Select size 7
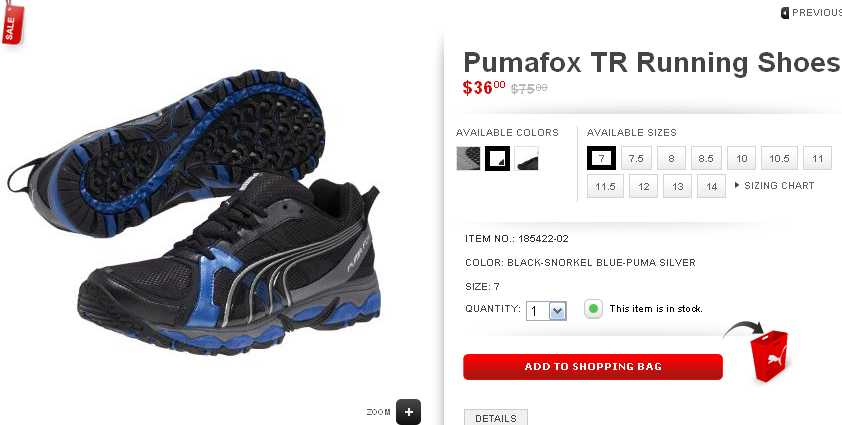This screenshot has height=425, width=842. click(x=601, y=158)
